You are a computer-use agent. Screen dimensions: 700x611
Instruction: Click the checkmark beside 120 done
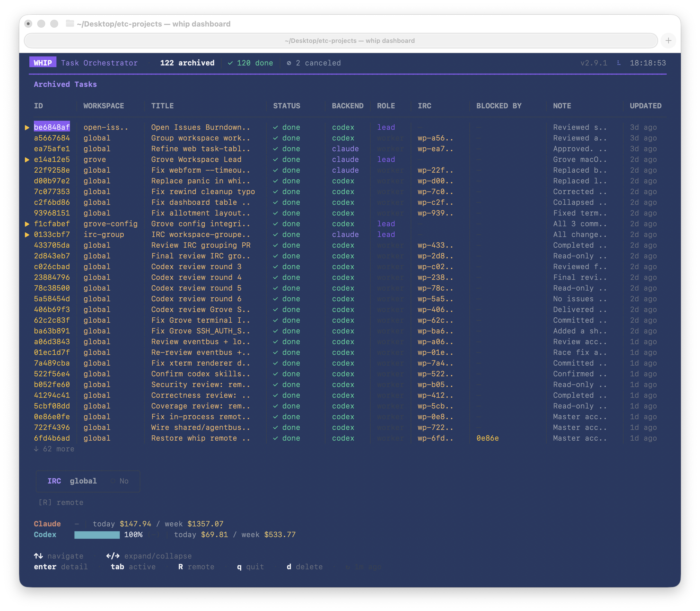tap(230, 63)
